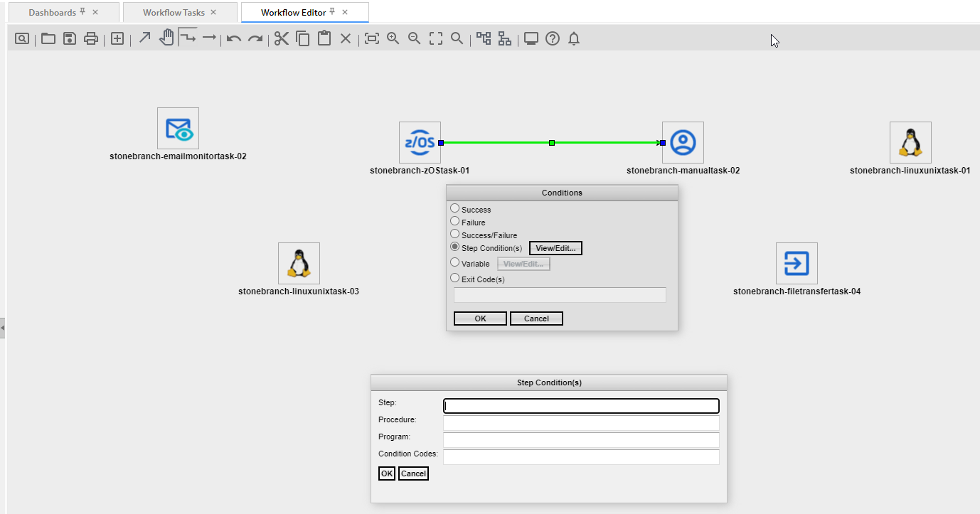The height and width of the screenshot is (514, 980).
Task: Select the hand pan tool
Action: tap(166, 38)
